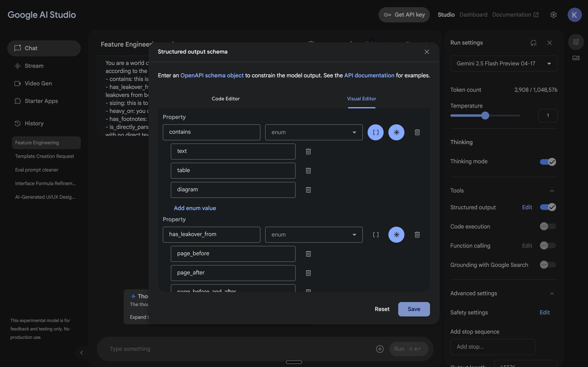The height and width of the screenshot is (367, 588).
Task: Toggle required asterisk for has_leakover_from
Action: tap(396, 234)
